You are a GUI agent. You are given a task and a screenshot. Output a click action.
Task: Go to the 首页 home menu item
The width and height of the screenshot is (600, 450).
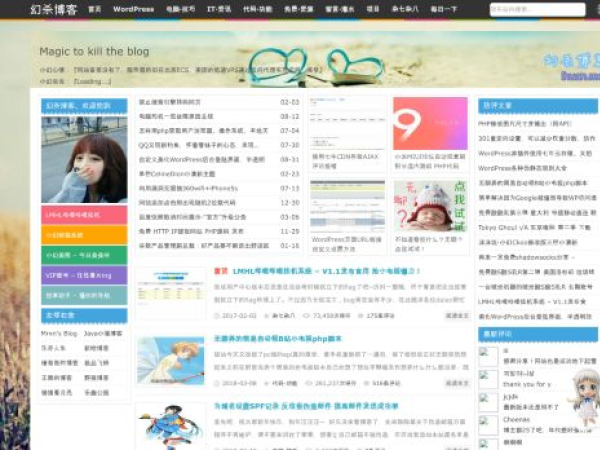pos(94,9)
